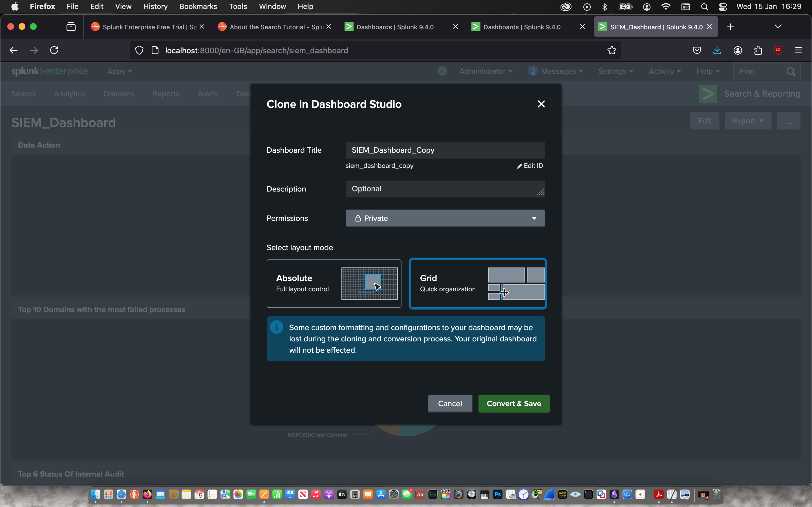Click the Edit ID pencil icon
812x507 pixels.
520,166
